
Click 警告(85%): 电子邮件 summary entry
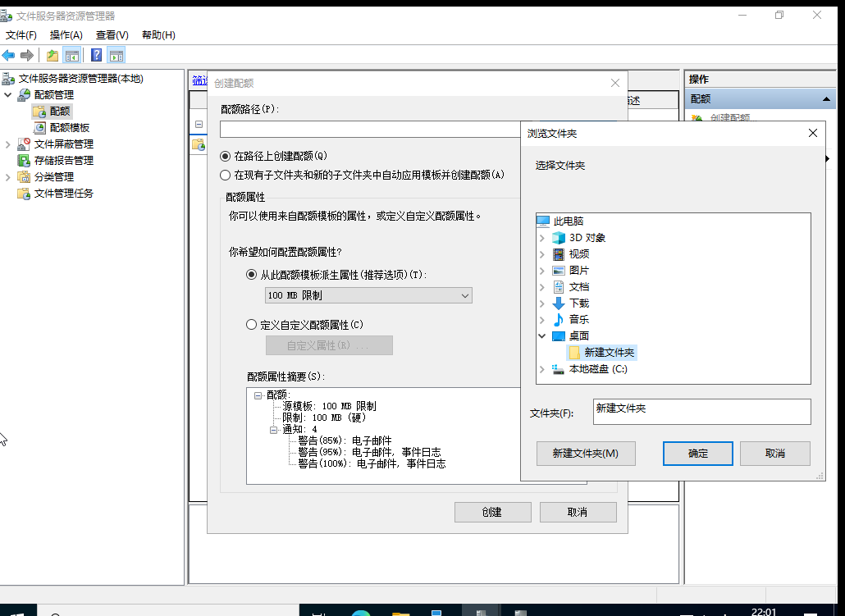[x=345, y=440]
